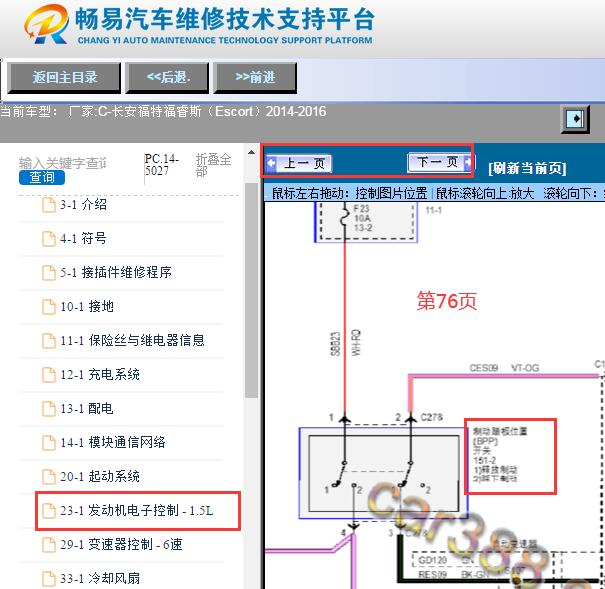Click the right arrow icon on 下一页

pos(468,162)
